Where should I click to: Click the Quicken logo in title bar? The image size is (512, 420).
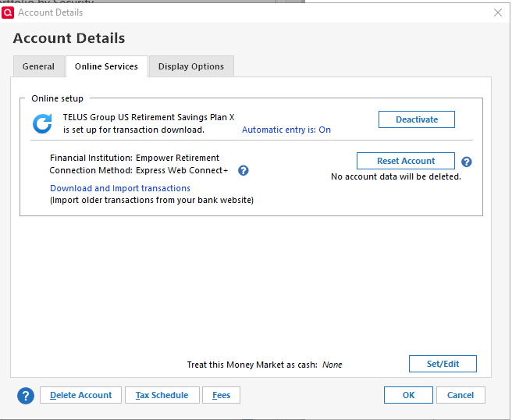click(8, 12)
